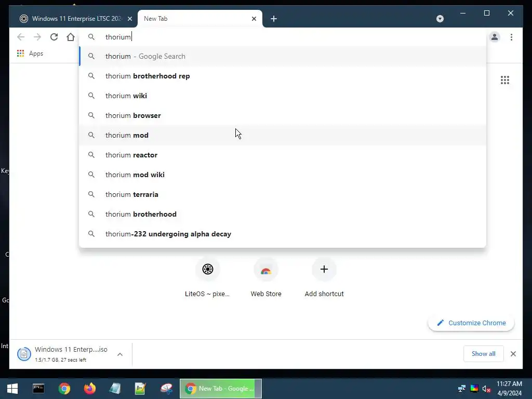Select the New Tab tab
The image size is (532, 399).
point(200,19)
